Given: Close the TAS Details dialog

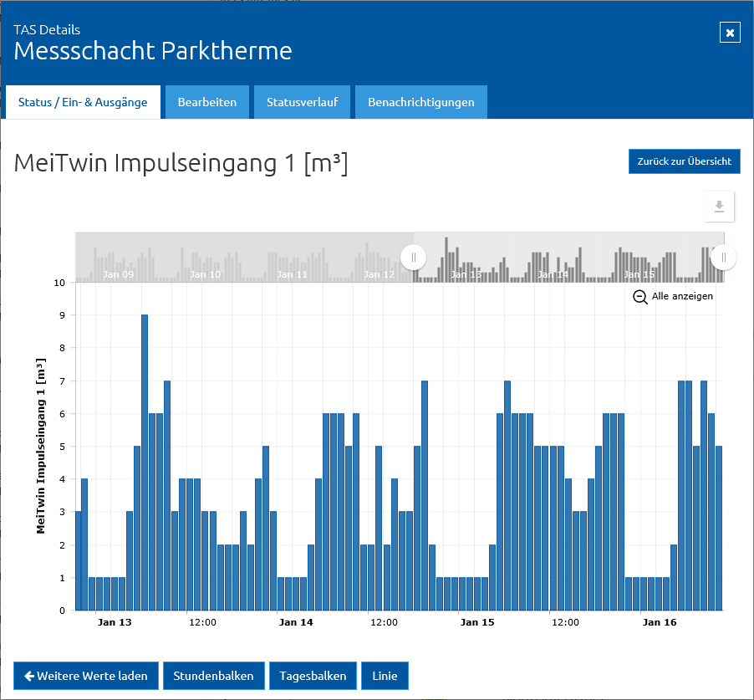Looking at the screenshot, I should point(730,33).
